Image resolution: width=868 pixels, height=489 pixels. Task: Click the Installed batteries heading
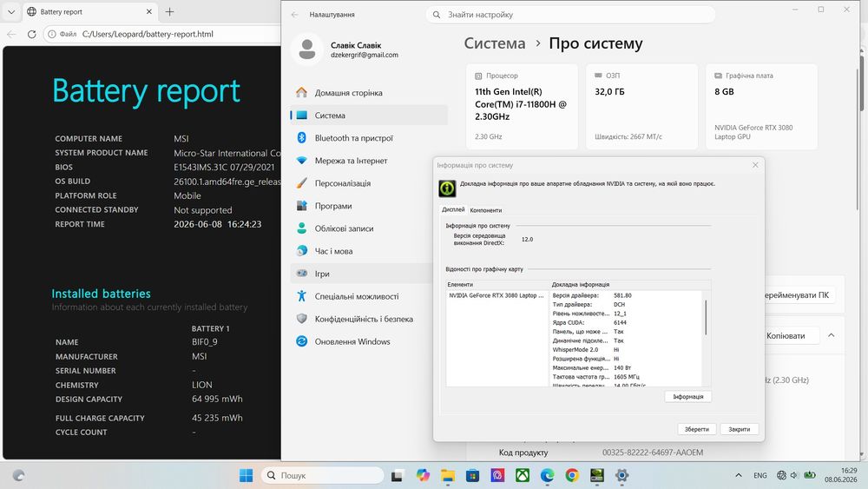pyautogui.click(x=102, y=294)
